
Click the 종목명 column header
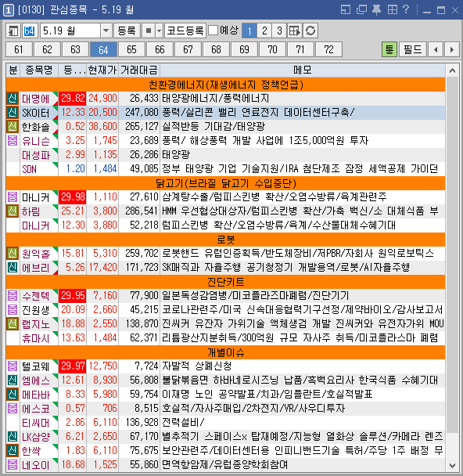pos(39,70)
